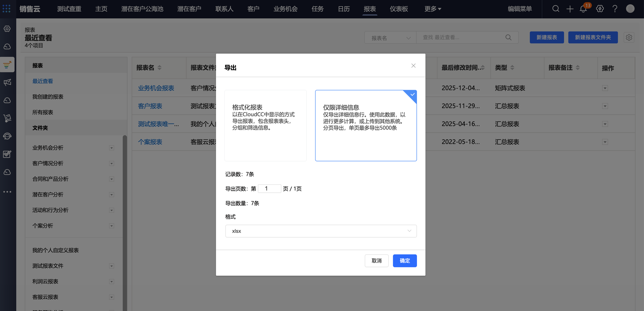Select the 格式化报表 export option
The image size is (644, 311).
click(x=265, y=125)
